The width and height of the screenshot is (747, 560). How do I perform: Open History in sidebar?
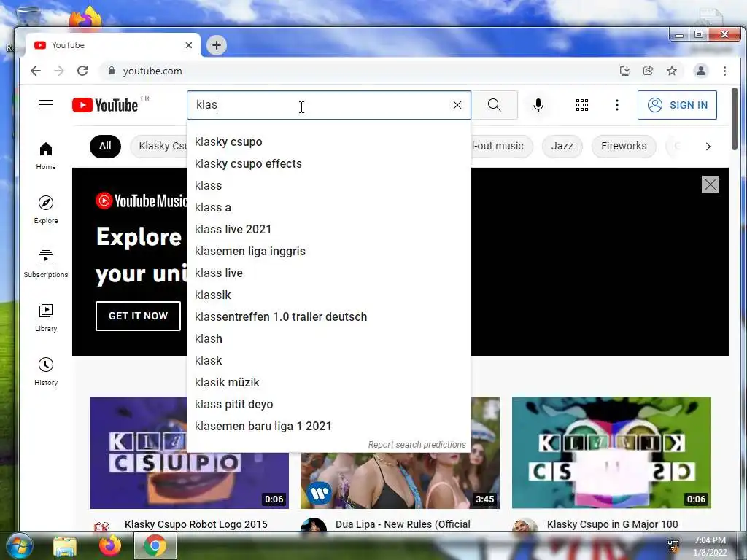[x=46, y=371]
